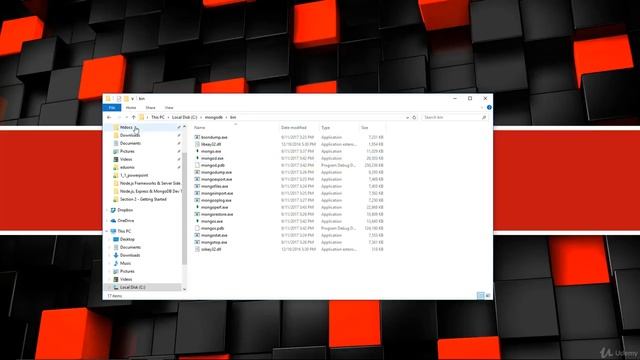The image size is (640, 360).
Task: Expand the OneDrive tree node
Action: click(107, 220)
